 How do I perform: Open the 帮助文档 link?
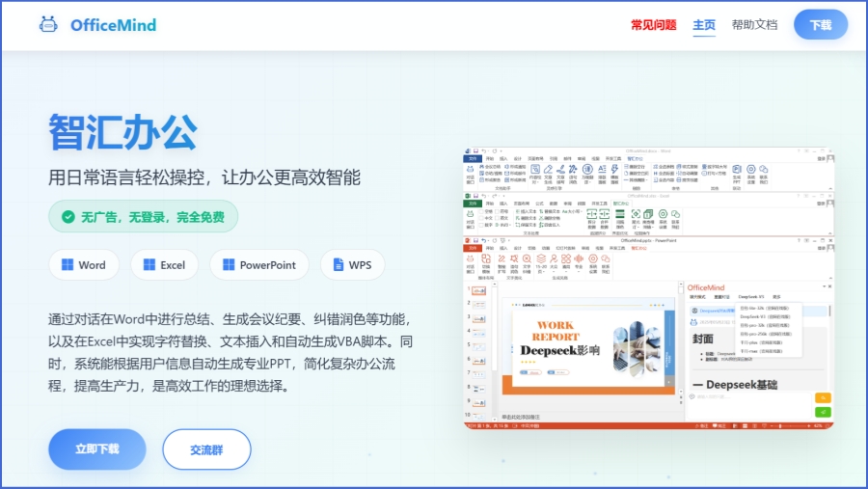coord(754,25)
